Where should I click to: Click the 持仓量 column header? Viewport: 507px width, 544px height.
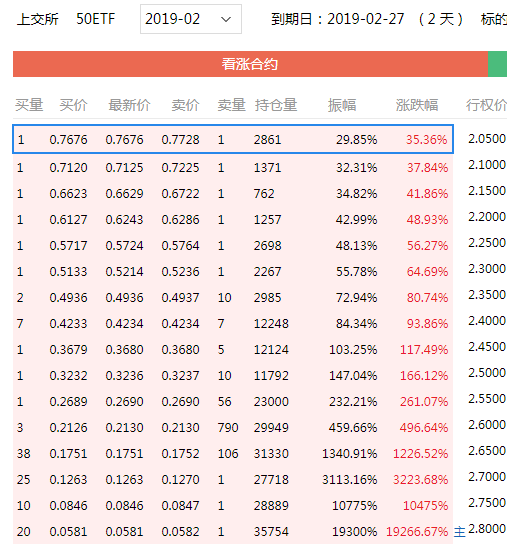coord(276,105)
